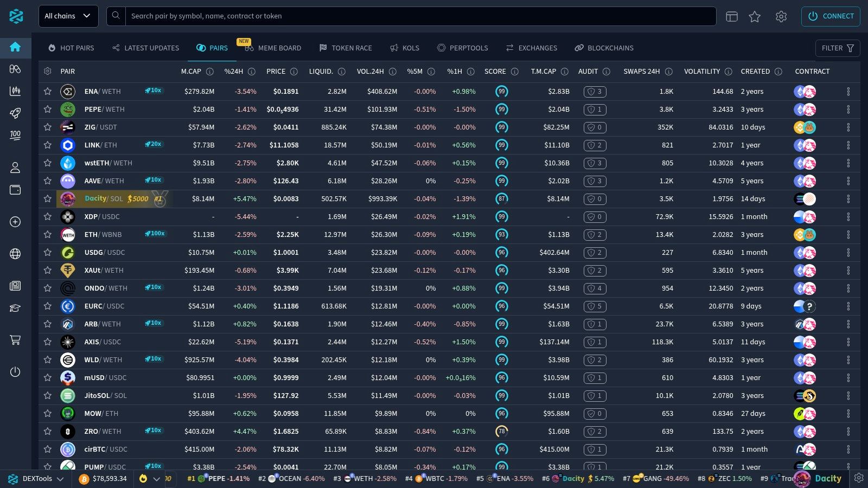Image resolution: width=868 pixels, height=488 pixels.
Task: Open the academy graduation cap sidebar icon
Action: point(15,308)
